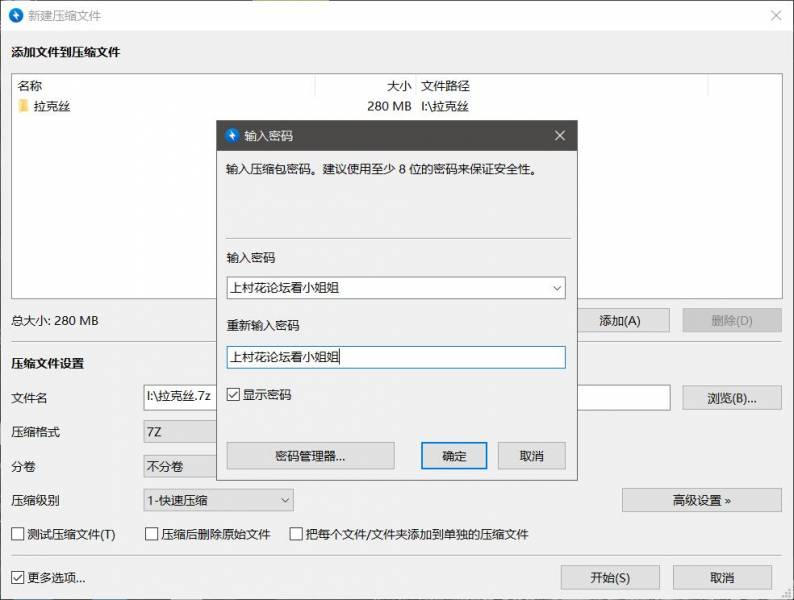Screen dimensions: 794x600
Task: Close the 输入密码 dialog with X
Action: [x=560, y=135]
